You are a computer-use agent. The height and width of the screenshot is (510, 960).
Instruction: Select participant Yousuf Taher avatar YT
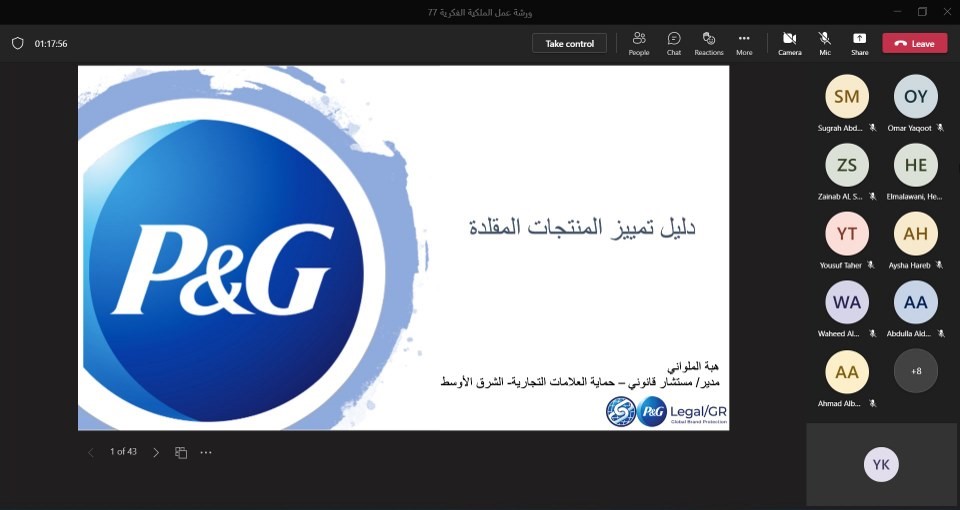point(847,233)
